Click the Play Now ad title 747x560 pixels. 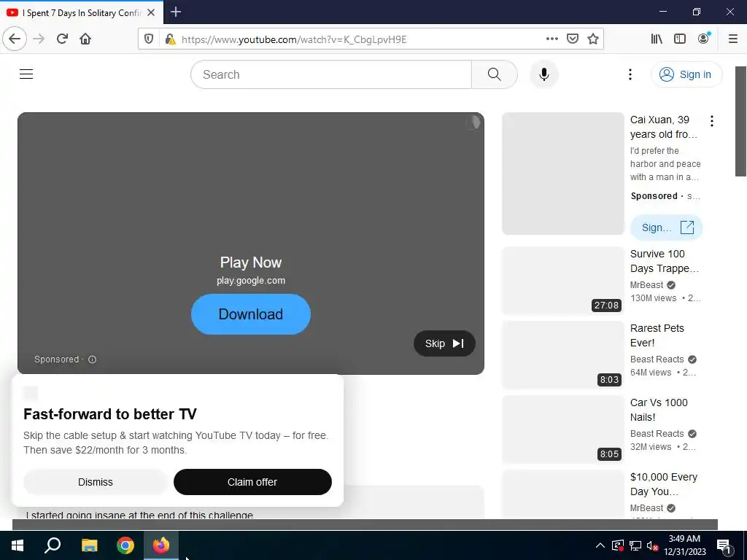[251, 262]
